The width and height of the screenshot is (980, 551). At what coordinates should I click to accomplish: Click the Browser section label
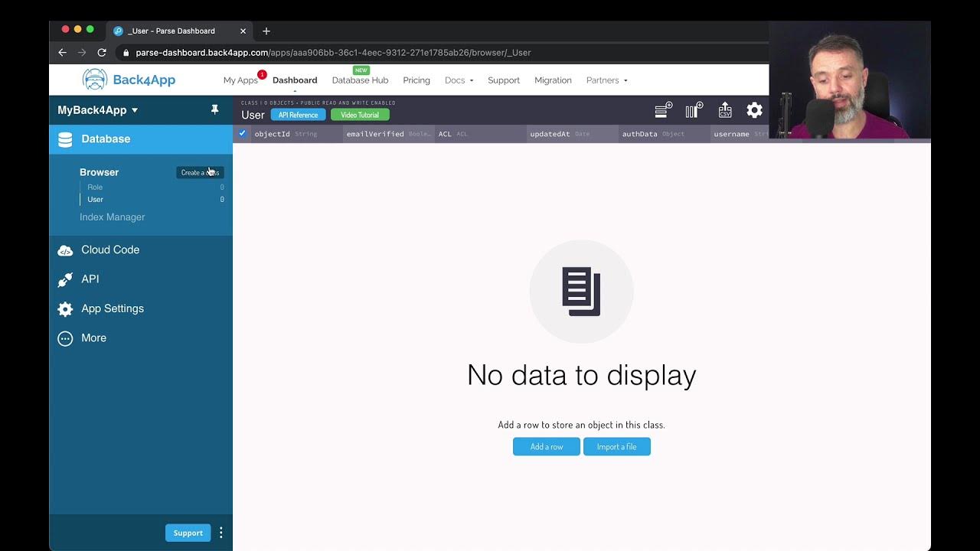click(x=100, y=172)
